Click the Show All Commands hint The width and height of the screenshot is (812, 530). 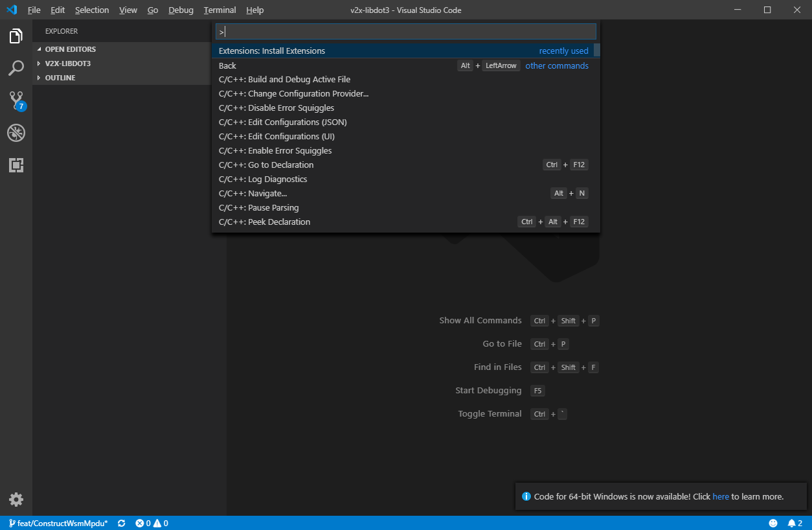(480, 321)
